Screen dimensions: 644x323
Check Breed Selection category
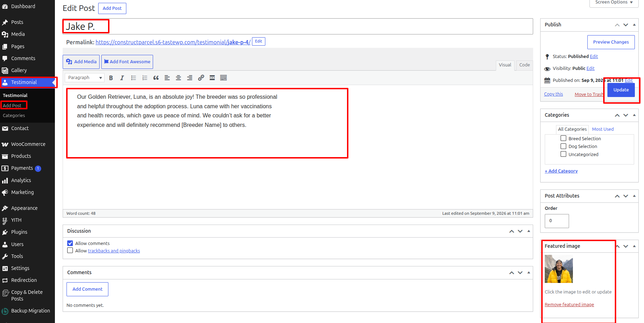pyautogui.click(x=563, y=138)
